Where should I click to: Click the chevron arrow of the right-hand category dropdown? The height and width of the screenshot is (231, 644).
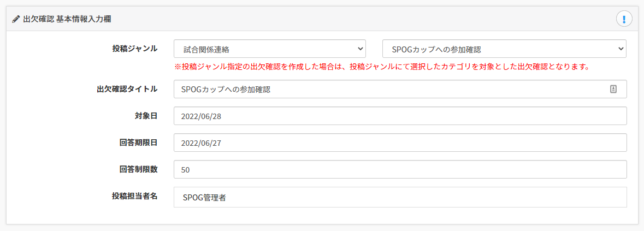620,49
